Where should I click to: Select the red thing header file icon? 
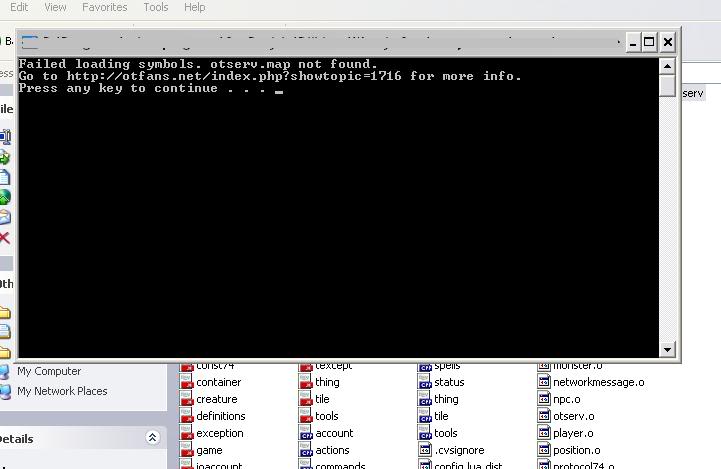[305, 382]
